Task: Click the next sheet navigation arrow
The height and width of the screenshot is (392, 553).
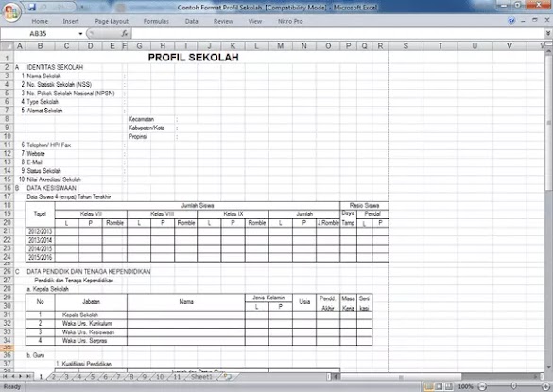Action: point(21,377)
